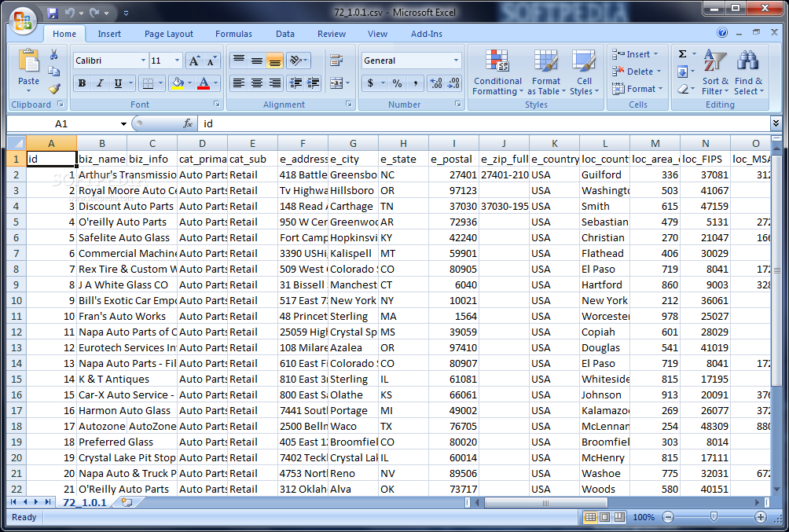Click the Insert Function fx button

click(x=188, y=124)
